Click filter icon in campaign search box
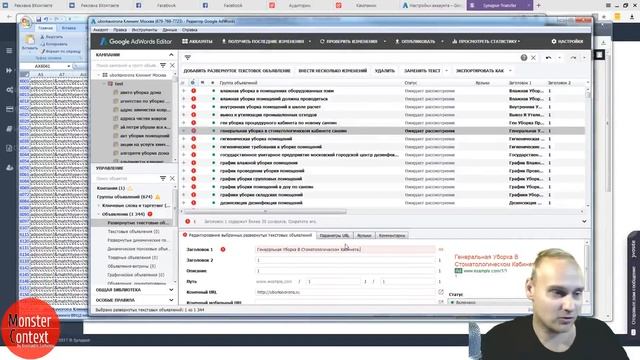640x360 pixels. click(163, 65)
